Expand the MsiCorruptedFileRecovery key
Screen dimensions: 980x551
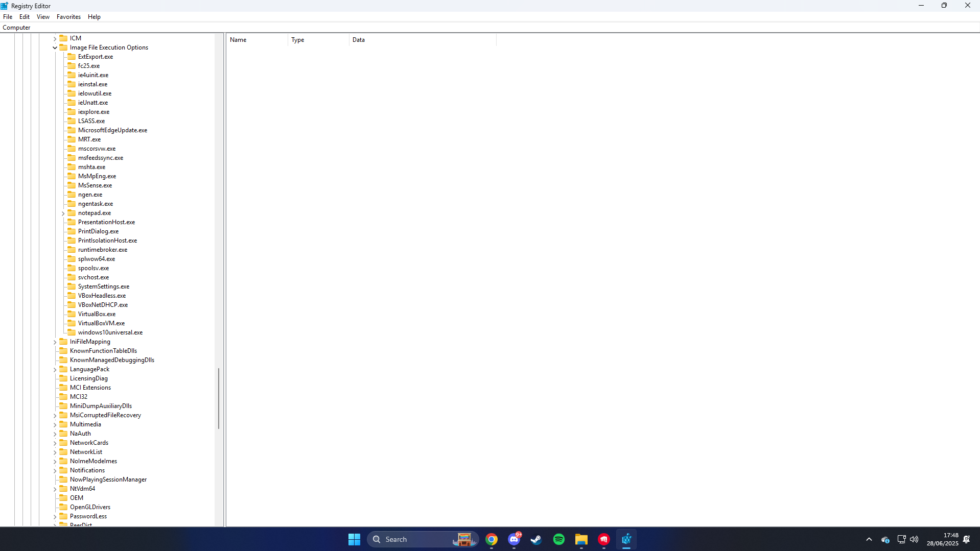[x=55, y=415]
